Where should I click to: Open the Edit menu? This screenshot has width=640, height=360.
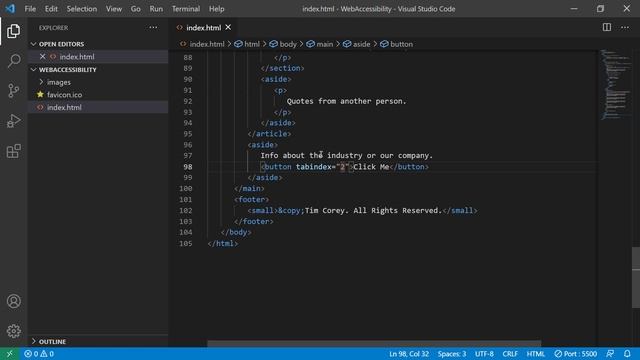pos(51,9)
